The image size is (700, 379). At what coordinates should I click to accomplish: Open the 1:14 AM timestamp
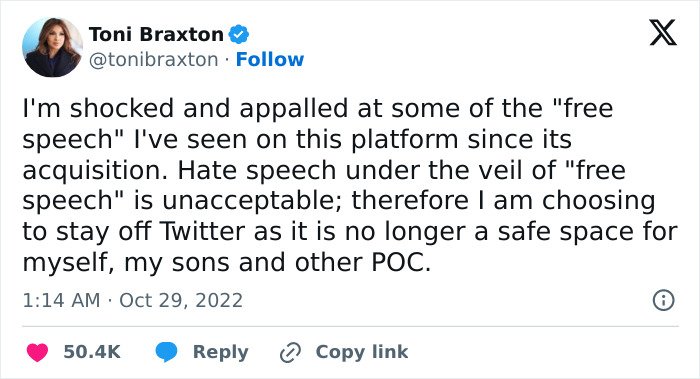pos(62,300)
